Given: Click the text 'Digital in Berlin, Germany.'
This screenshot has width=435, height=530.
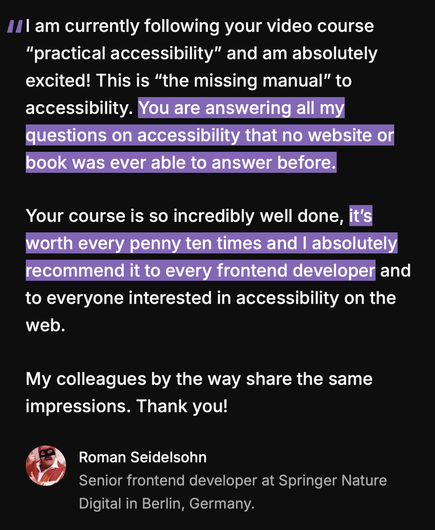Looking at the screenshot, I should coord(166,504).
